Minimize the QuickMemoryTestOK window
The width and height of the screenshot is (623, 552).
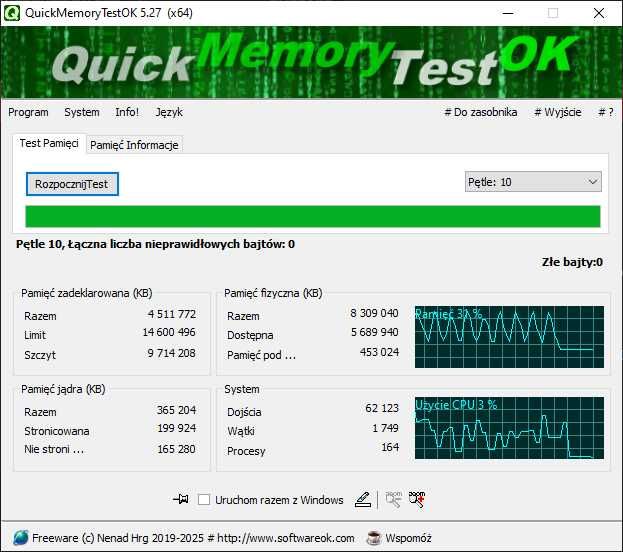tap(508, 13)
